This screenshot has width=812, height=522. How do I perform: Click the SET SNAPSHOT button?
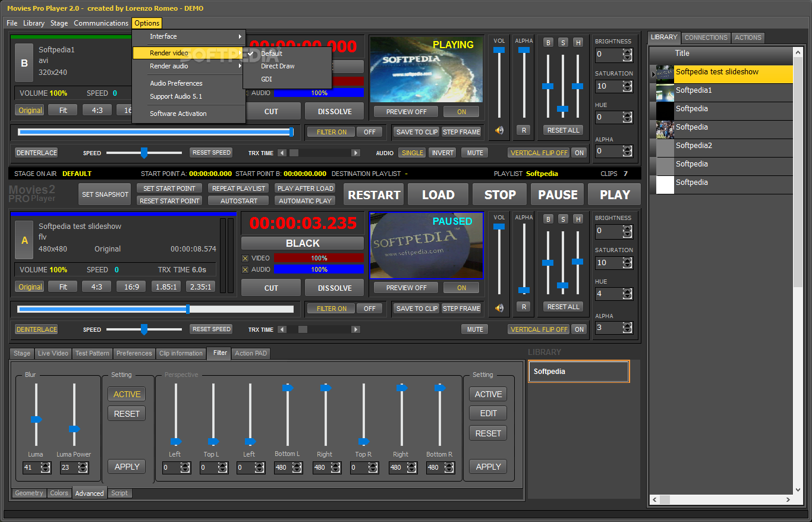pos(105,194)
